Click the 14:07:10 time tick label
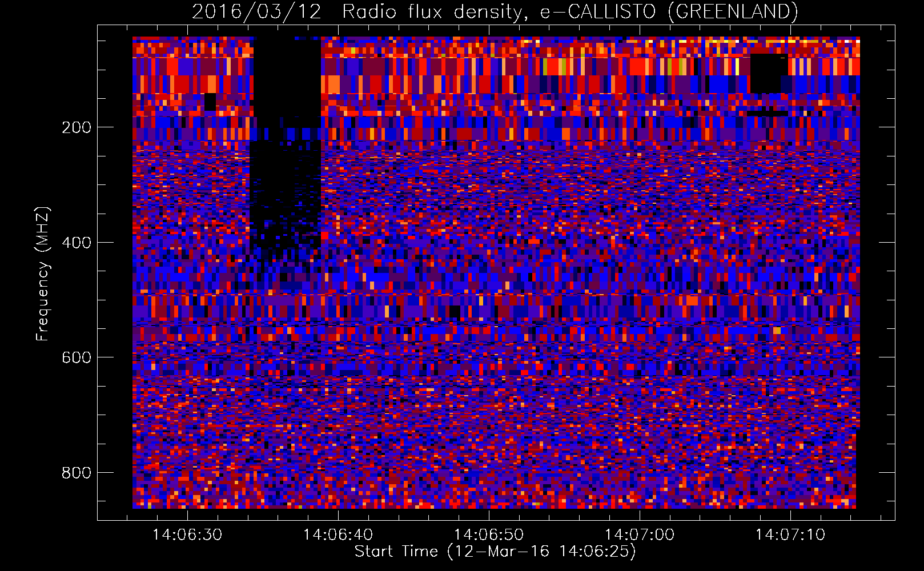Viewport: 924px width, 571px height. click(x=790, y=535)
